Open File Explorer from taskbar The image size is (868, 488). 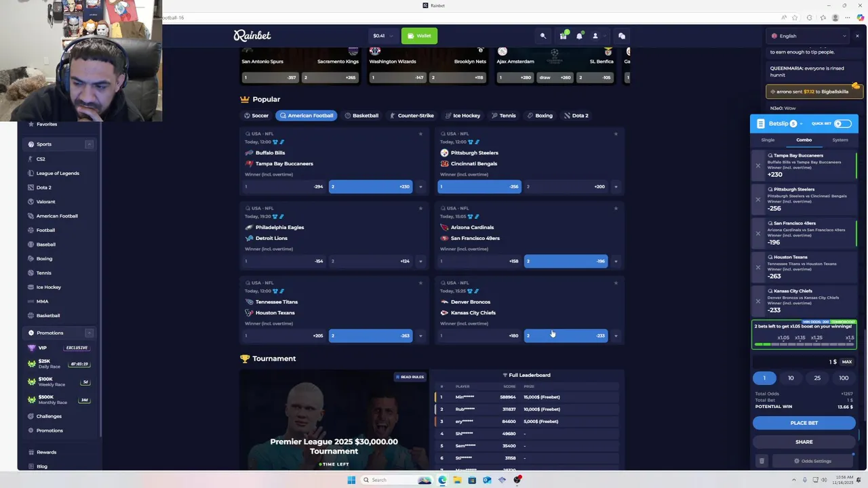coord(457,480)
